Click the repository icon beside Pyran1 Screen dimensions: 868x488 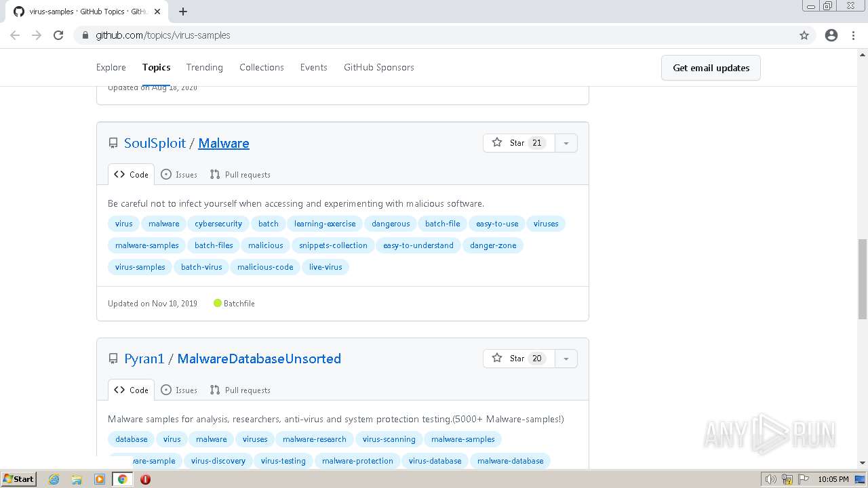point(113,359)
